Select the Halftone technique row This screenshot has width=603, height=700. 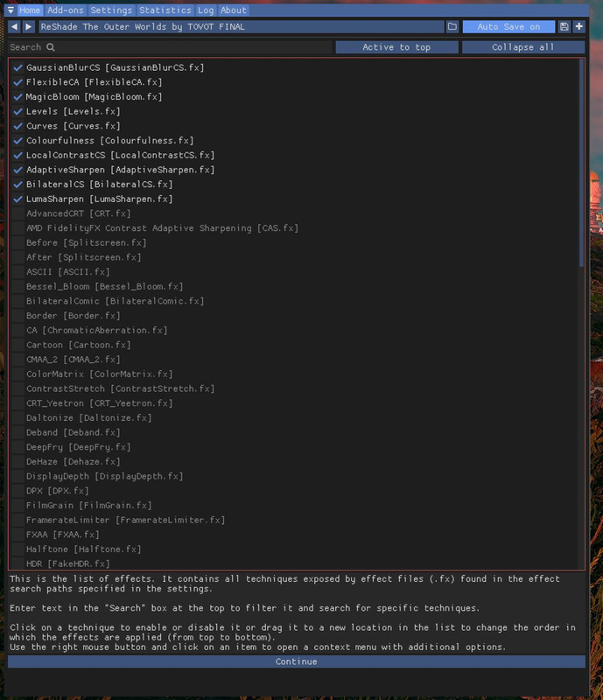(x=83, y=549)
